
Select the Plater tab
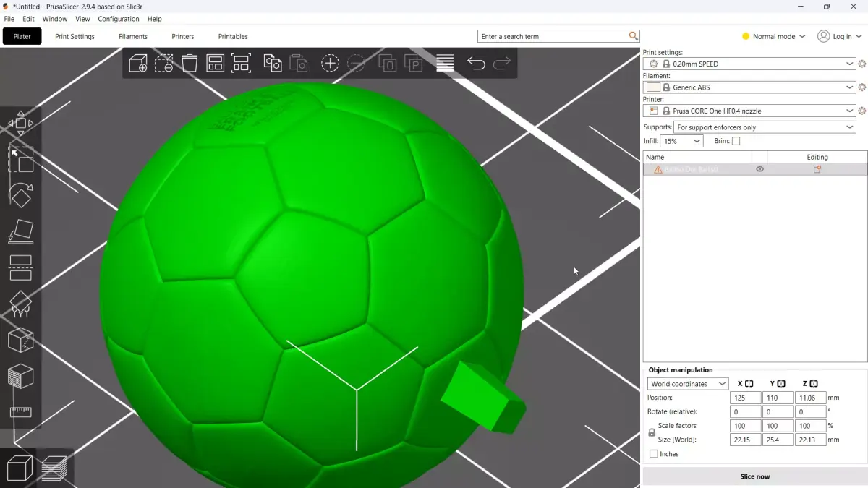[x=22, y=36]
